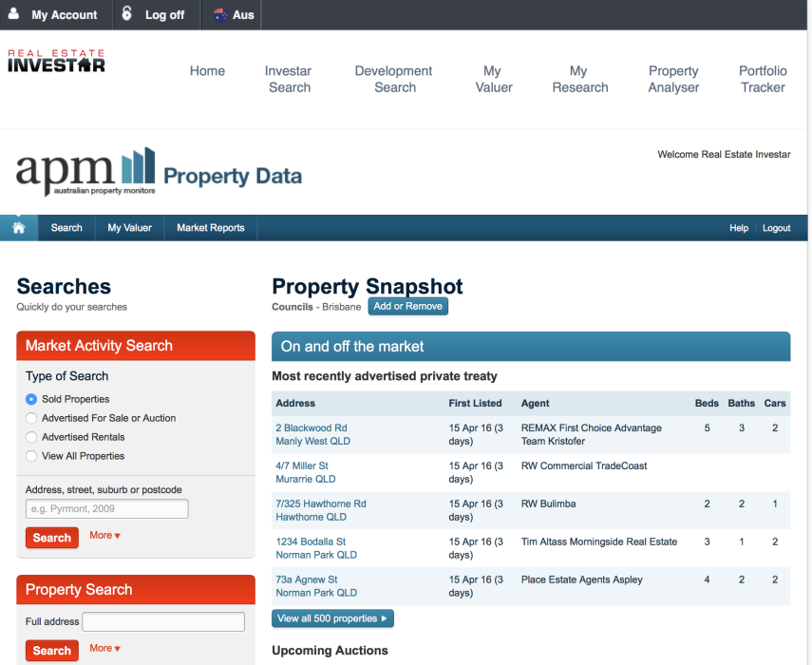Image resolution: width=812 pixels, height=665 pixels.
Task: Click the home icon in the blue navigation bar
Action: (18, 228)
